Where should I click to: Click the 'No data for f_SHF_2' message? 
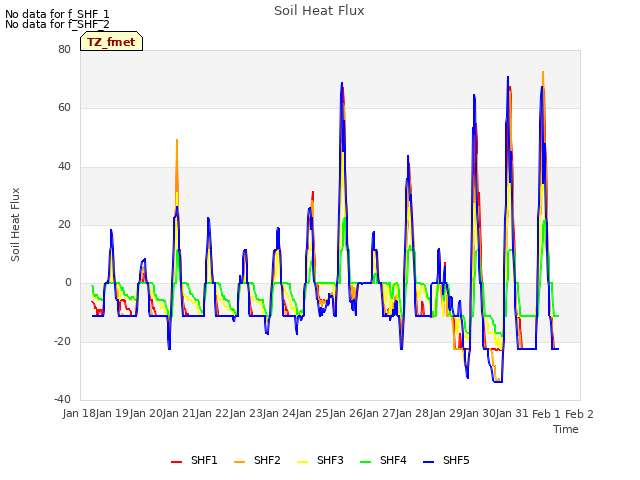coord(57,24)
